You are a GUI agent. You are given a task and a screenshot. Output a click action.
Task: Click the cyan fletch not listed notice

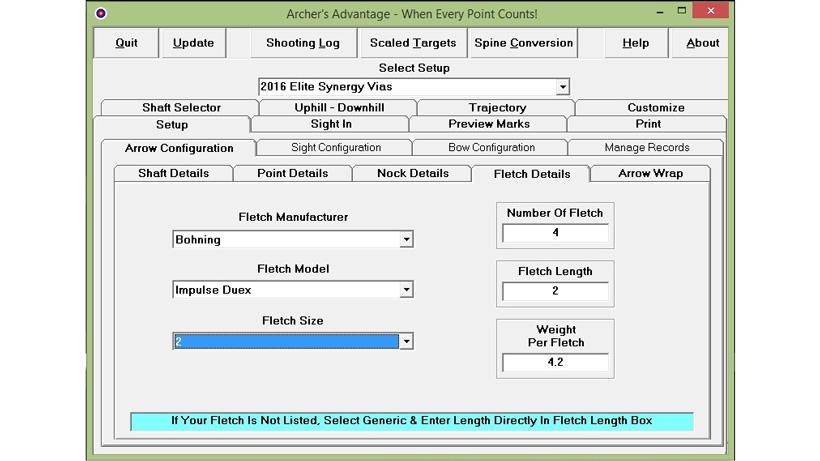(412, 421)
